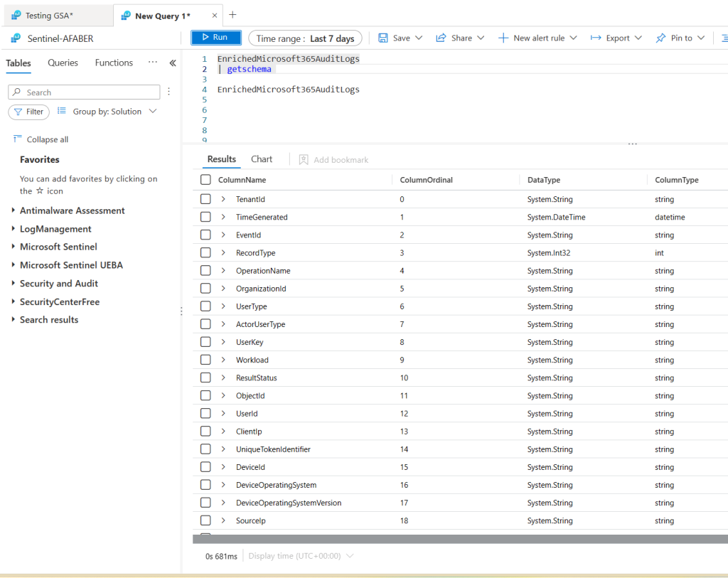Run the query
728x578 pixels.
(215, 38)
